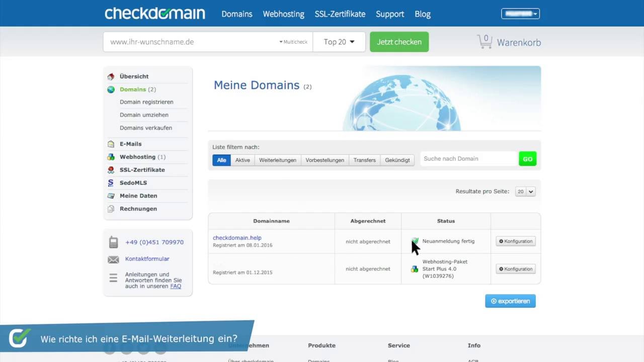The image size is (644, 362).
Task: Open Übersicht in the sidebar
Action: (134, 76)
